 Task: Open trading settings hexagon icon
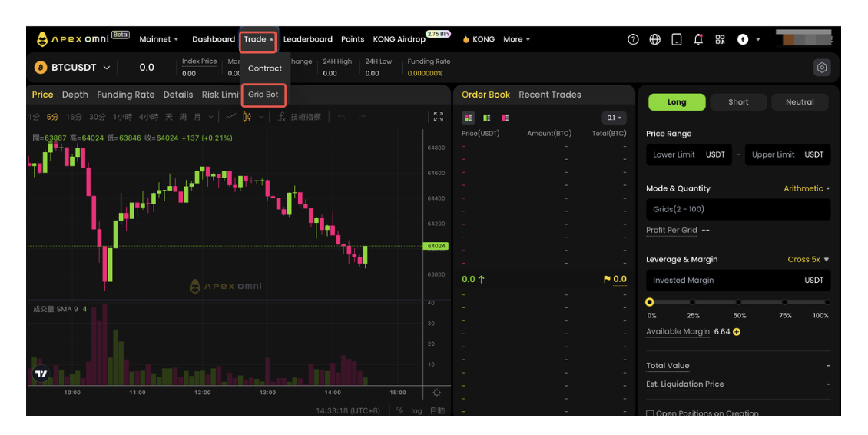coord(822,68)
